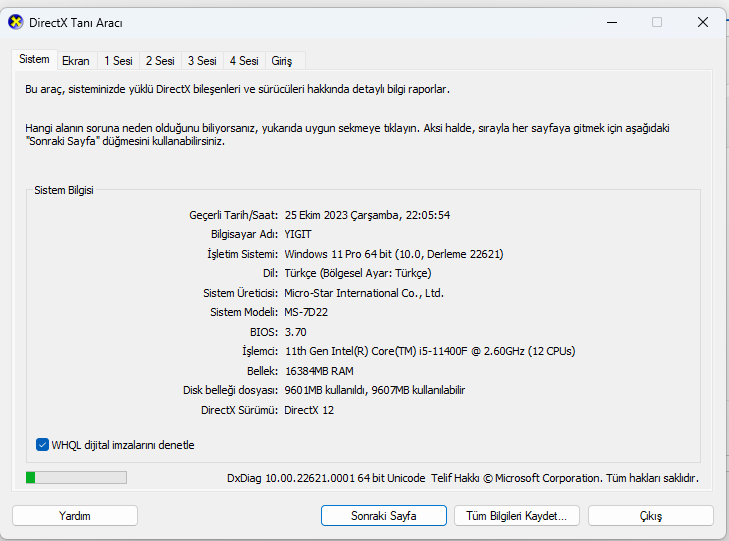Screen dimensions: 729x541
Task: Click the Yardım button
Action: click(x=75, y=516)
